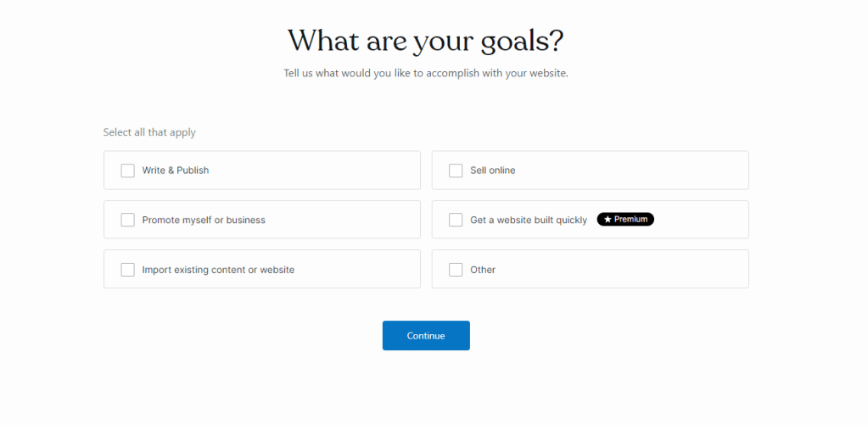Click the star icon in the Premium badge
Screen dimensions: 868x425
pos(608,220)
